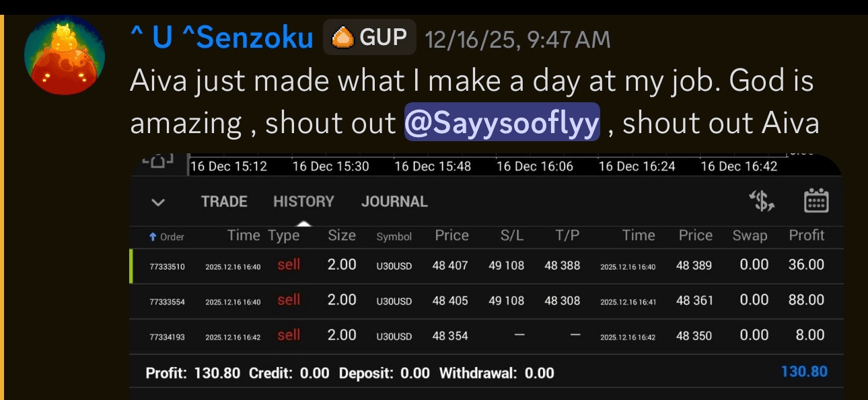Click the blue 130.80 total profit value
The width and height of the screenshot is (868, 400).
[x=804, y=372]
